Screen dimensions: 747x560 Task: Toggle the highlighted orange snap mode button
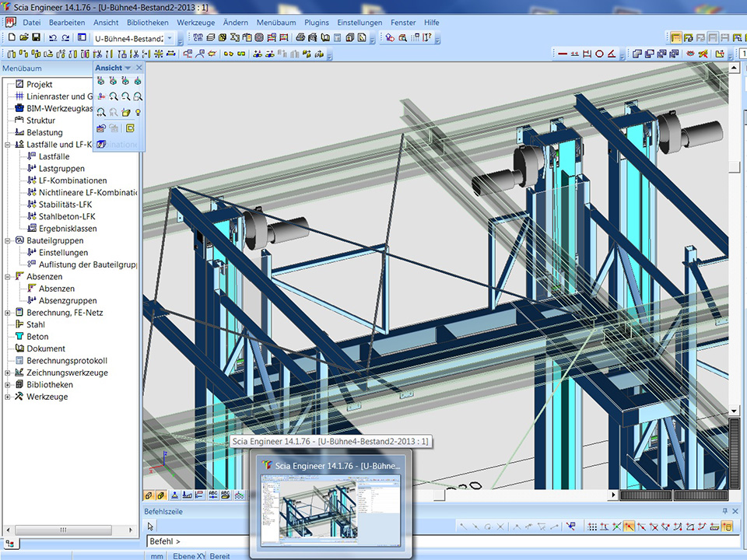pos(629,527)
